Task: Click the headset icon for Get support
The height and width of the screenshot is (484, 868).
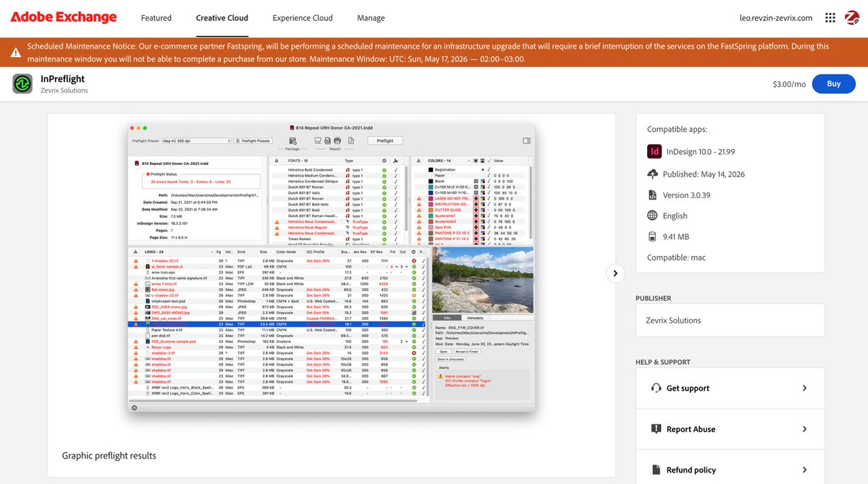Action: 656,388
